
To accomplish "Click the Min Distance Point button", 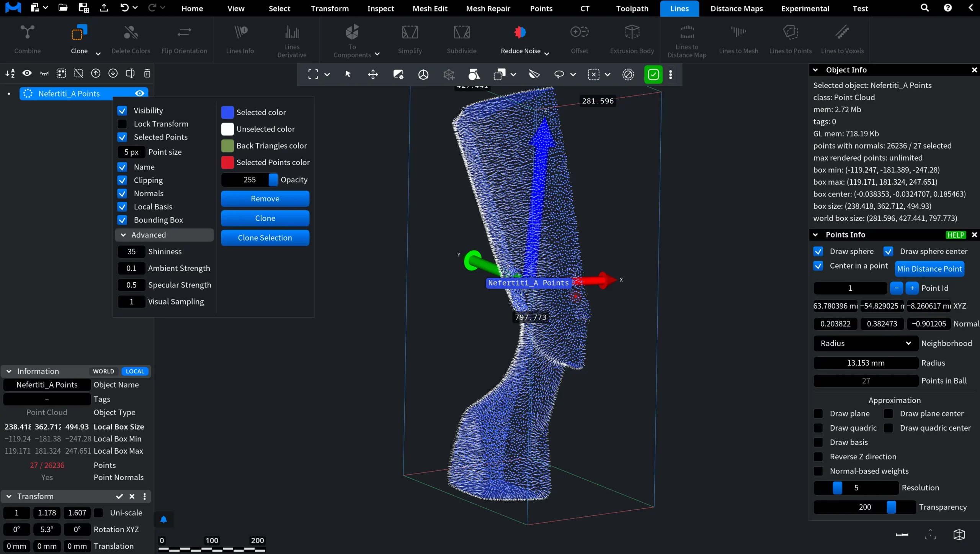I will [x=929, y=269].
